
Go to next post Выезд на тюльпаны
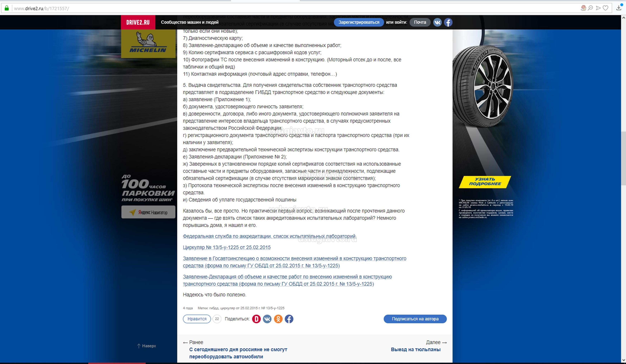coord(416,349)
